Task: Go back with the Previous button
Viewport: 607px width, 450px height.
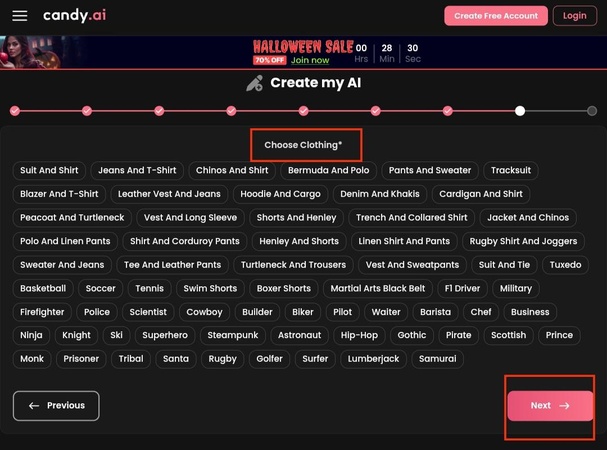Action: (x=56, y=406)
